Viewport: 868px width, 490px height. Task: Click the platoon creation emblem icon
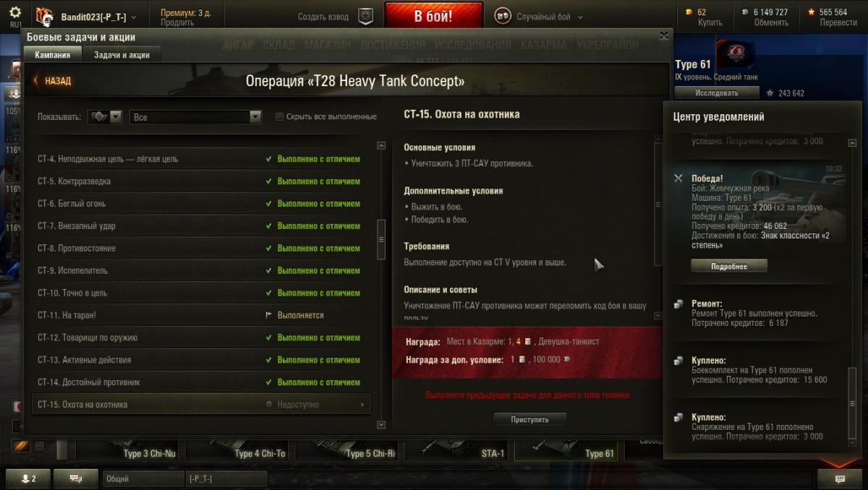(x=366, y=17)
